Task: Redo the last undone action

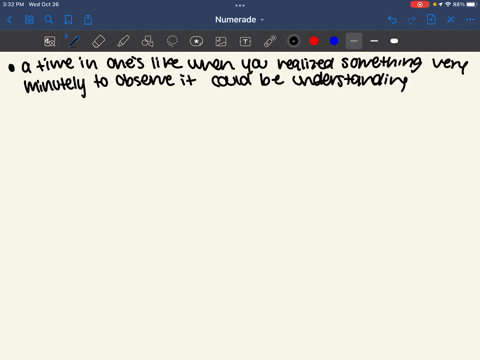Action: point(412,20)
